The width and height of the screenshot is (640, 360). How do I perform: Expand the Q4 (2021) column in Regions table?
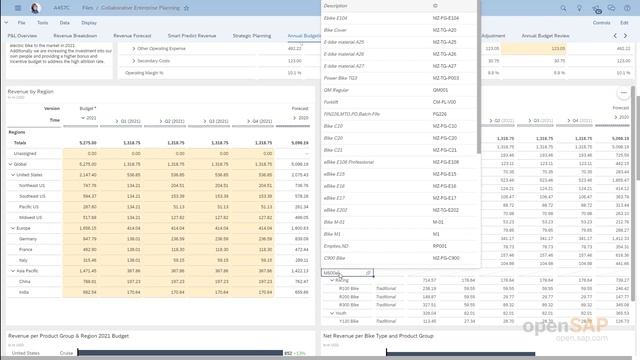(249, 121)
